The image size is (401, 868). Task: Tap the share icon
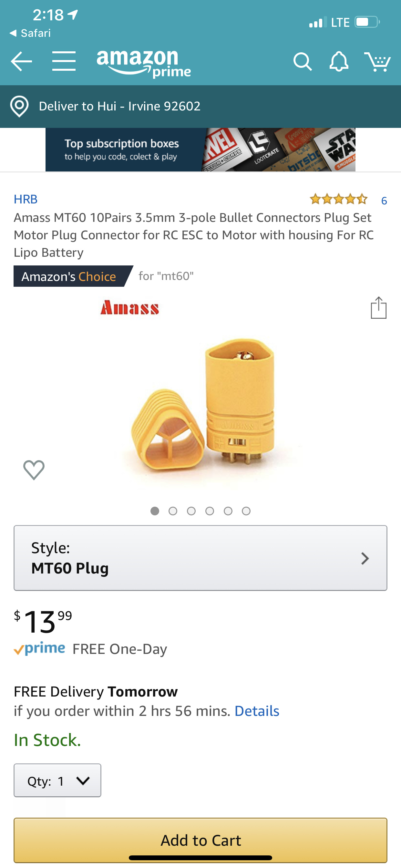tap(378, 308)
